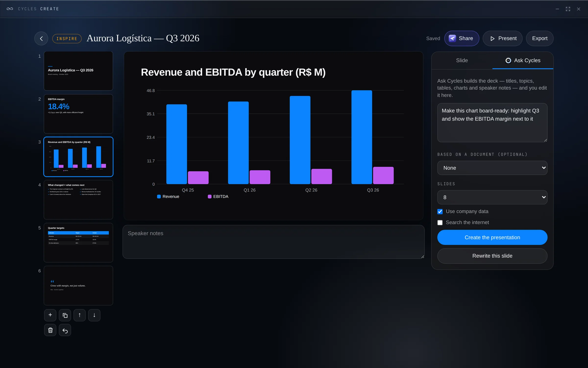This screenshot has height=368, width=588.
Task: Switch to the Slide tab
Action: pyautogui.click(x=462, y=61)
